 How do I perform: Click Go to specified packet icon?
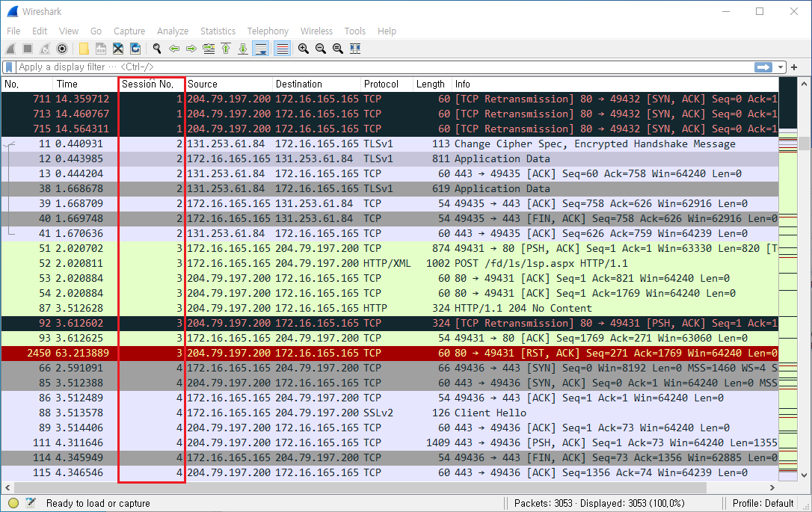click(209, 49)
